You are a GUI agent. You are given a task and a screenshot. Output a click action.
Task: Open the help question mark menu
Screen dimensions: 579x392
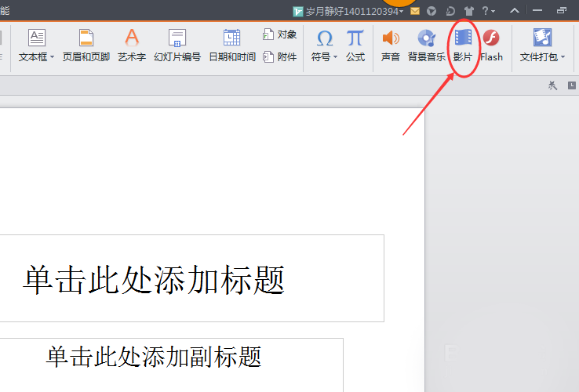pos(488,11)
